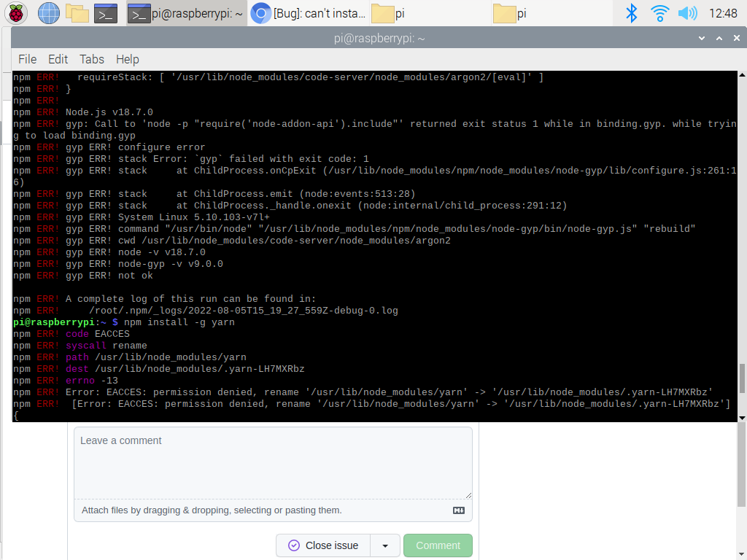Image resolution: width=747 pixels, height=560 pixels.
Task: Click the 'errno -13' line
Action: coord(91,381)
